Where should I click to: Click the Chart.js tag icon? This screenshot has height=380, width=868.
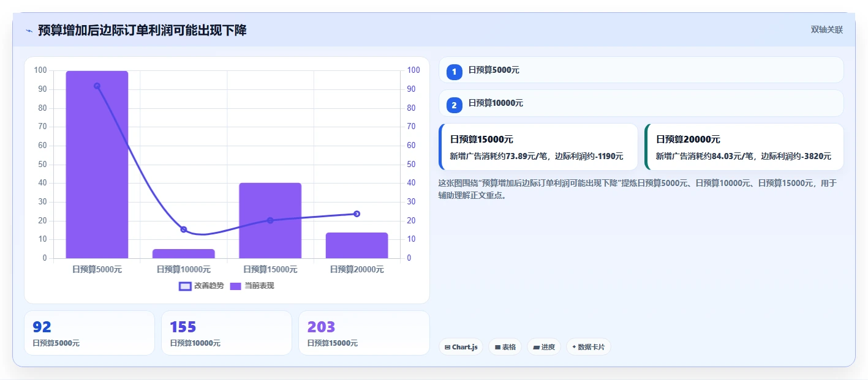pos(448,347)
